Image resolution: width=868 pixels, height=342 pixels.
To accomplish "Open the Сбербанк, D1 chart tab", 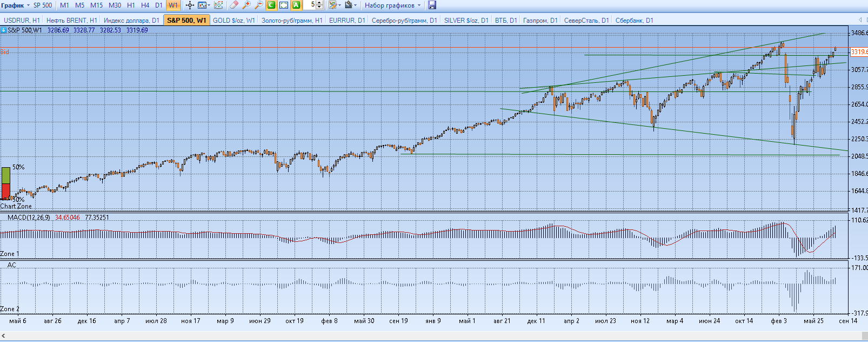I will coord(634,21).
